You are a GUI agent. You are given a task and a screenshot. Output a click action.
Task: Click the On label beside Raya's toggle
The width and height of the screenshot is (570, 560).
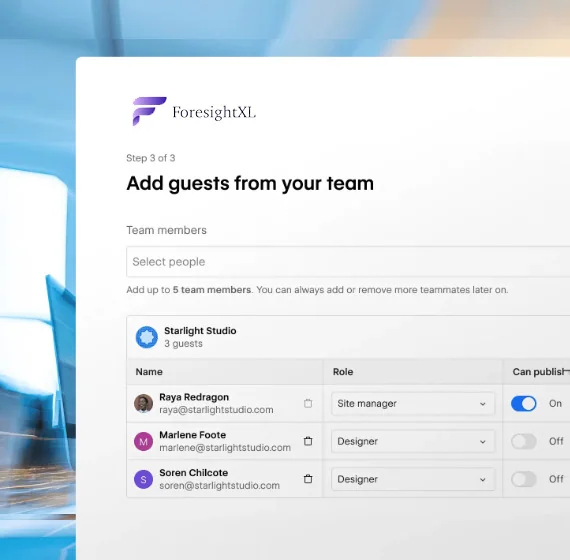tap(555, 404)
